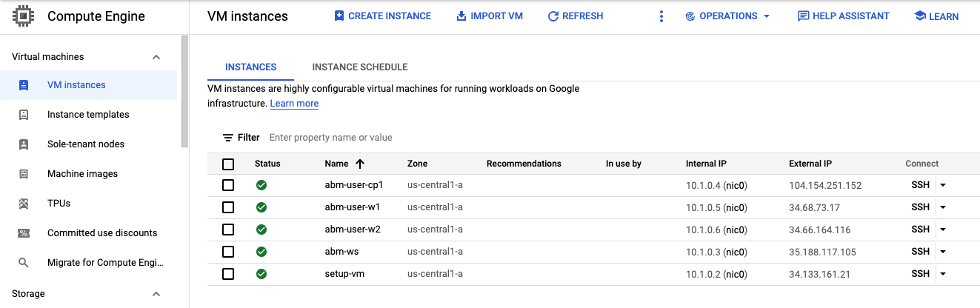Image resolution: width=980 pixels, height=308 pixels.
Task: Open SSH dropdown arrow for setup-vm
Action: (943, 274)
